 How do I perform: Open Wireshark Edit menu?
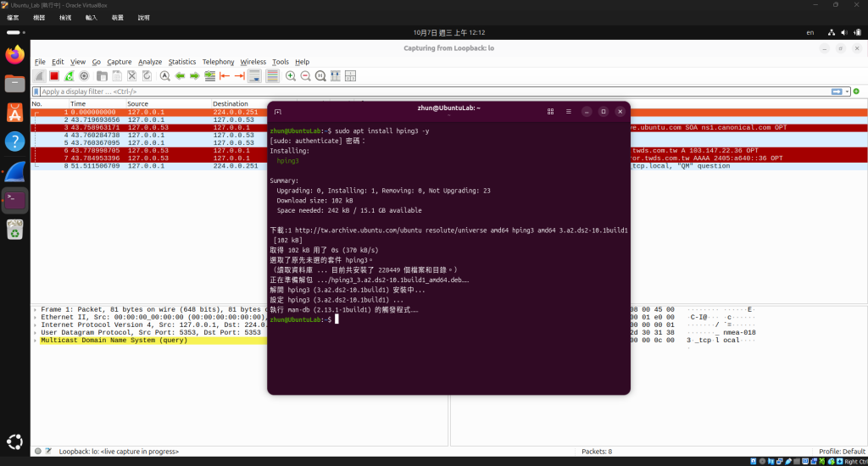tap(58, 62)
